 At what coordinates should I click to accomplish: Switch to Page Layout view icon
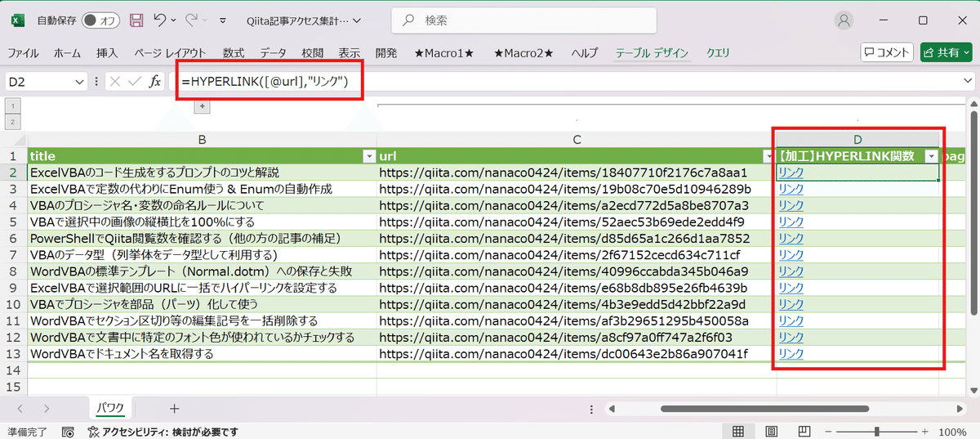coord(771,432)
